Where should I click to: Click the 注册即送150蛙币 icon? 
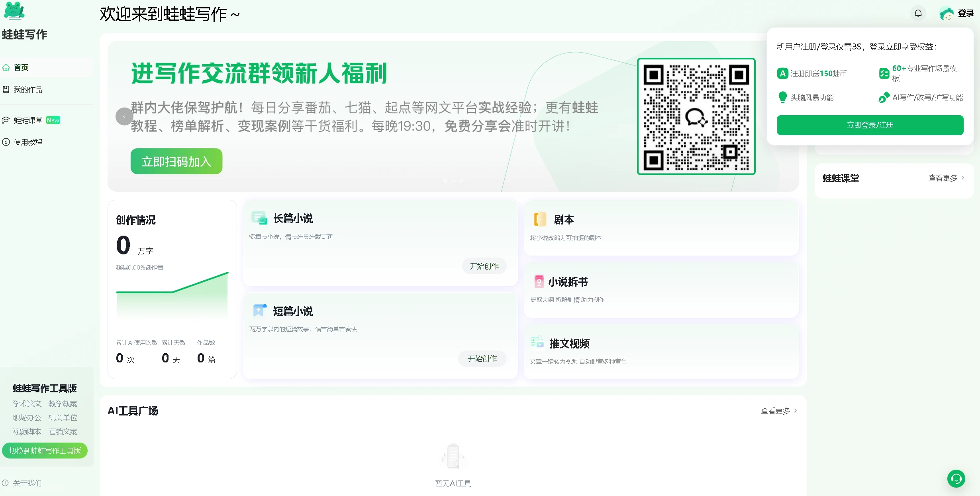click(782, 73)
